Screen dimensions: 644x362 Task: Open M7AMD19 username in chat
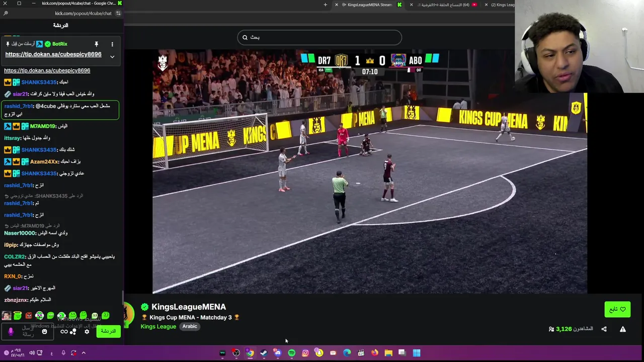tap(42, 126)
